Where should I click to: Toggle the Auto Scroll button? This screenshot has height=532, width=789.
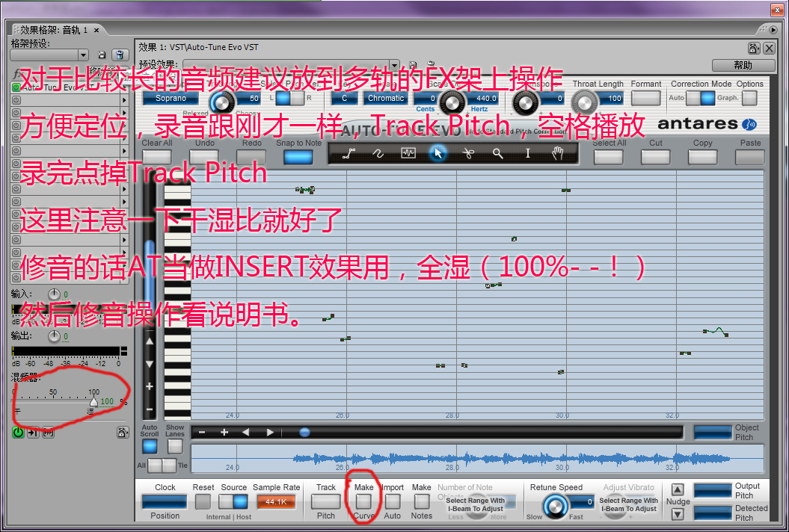150,447
